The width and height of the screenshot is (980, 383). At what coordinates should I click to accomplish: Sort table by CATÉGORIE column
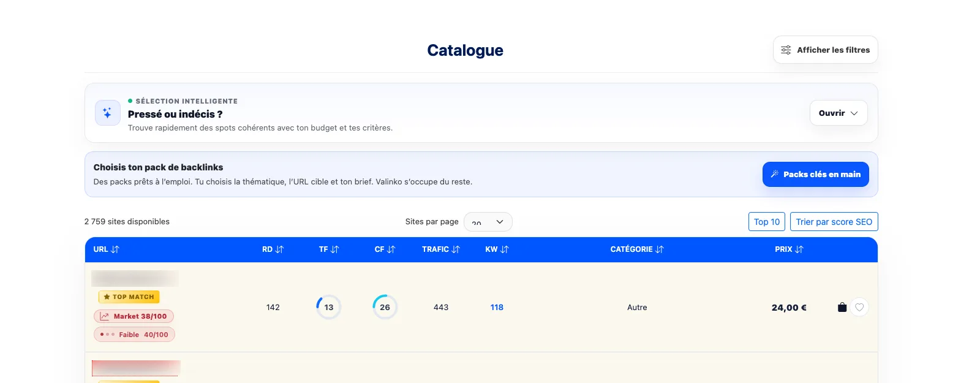click(637, 249)
